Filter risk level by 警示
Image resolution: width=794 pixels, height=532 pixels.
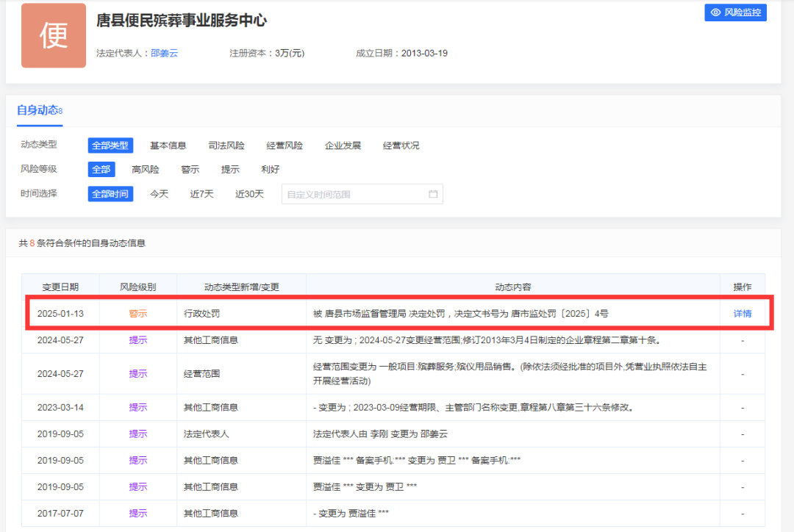click(190, 170)
